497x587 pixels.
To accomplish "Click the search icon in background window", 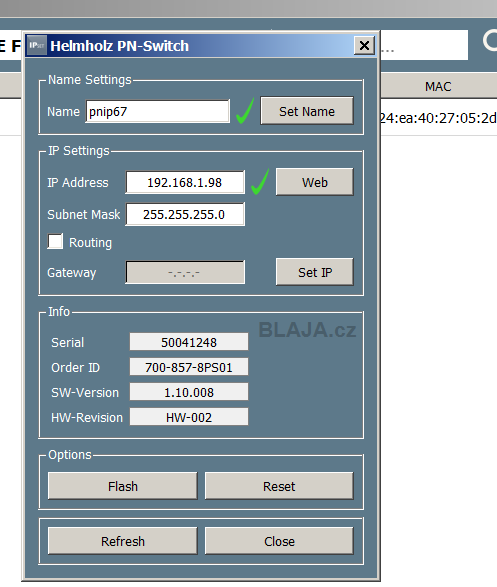I will click(x=491, y=40).
